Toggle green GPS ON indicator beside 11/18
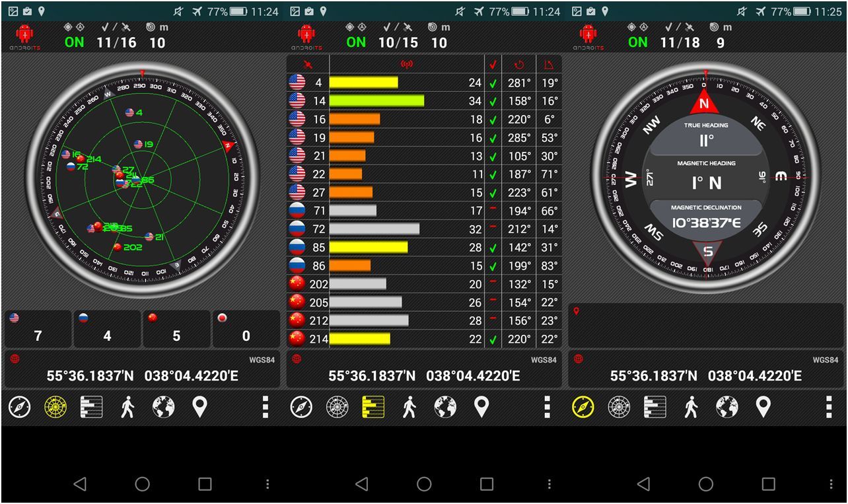The width and height of the screenshot is (848, 504). coord(638,42)
